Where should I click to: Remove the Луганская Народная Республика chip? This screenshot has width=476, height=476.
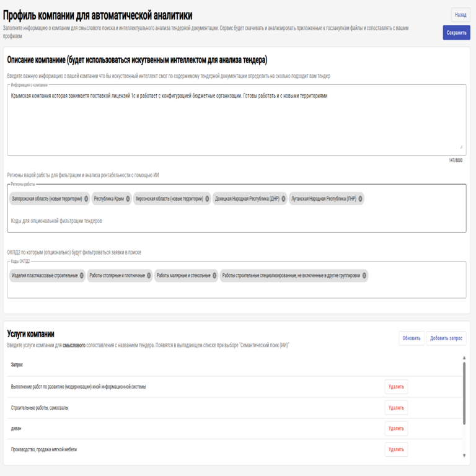click(360, 199)
